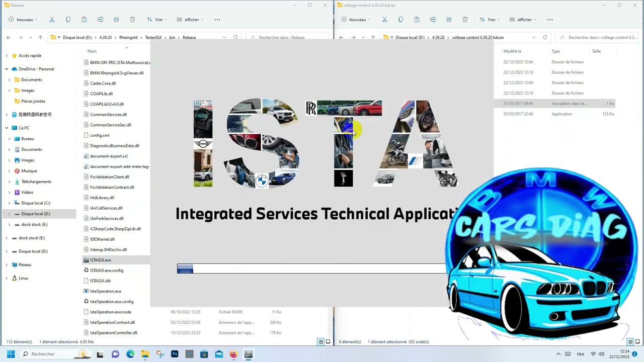Open Nouveau dropdown in voltage control window
Screen dimensions: 644x362
coord(356,20)
